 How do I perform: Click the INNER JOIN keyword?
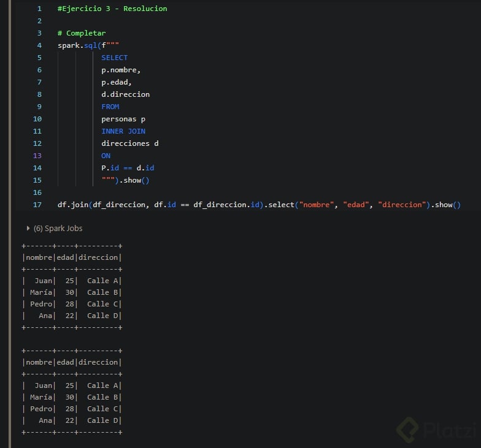(x=123, y=131)
